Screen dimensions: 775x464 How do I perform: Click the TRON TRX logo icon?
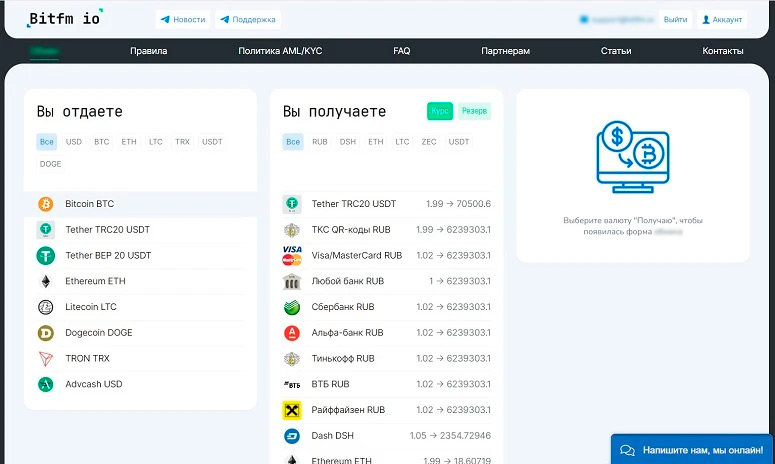pos(45,358)
